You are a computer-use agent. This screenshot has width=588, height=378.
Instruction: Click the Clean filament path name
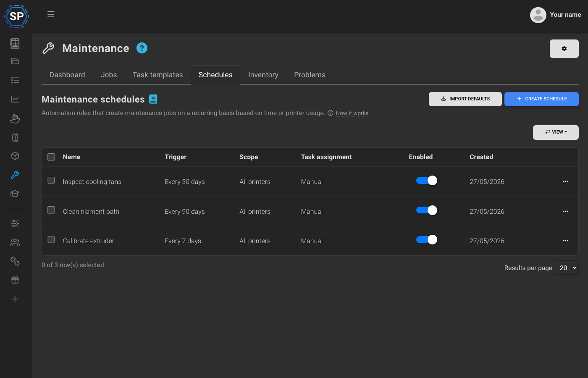click(91, 212)
